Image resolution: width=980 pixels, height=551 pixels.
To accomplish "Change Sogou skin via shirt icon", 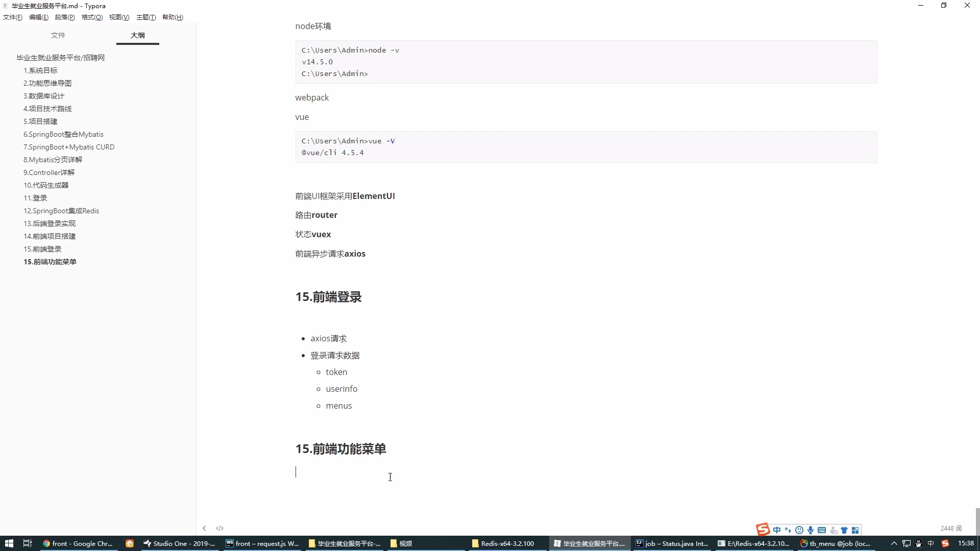I will (x=845, y=531).
